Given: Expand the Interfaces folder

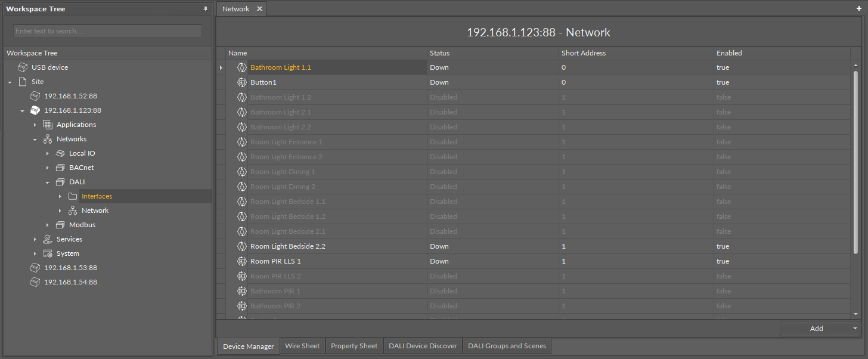Looking at the screenshot, I should (60, 196).
